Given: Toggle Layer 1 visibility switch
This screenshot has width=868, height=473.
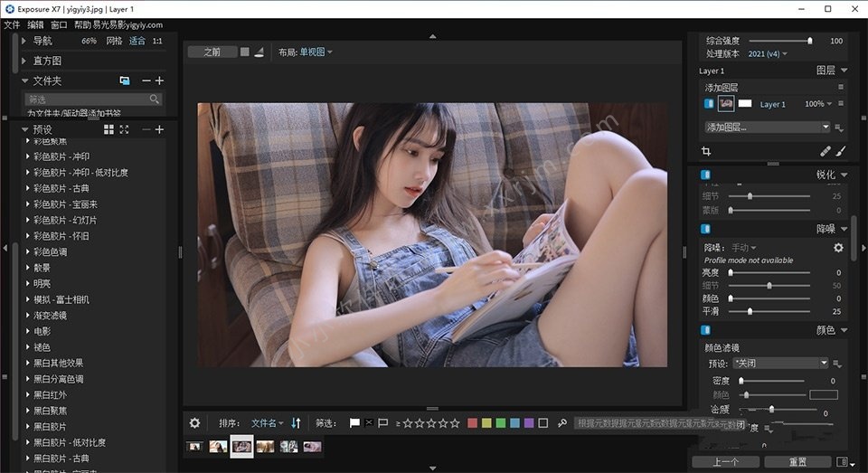Looking at the screenshot, I should pyautogui.click(x=709, y=104).
